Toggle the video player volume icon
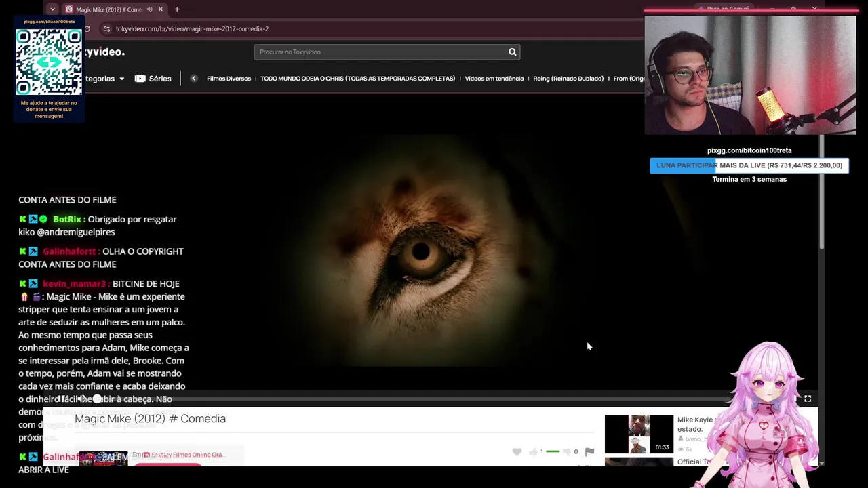The width and height of the screenshot is (868, 488). tap(82, 399)
